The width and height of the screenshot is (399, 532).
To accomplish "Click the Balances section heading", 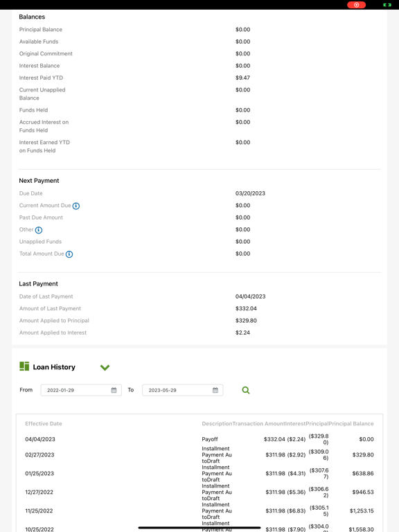I will [x=32, y=17].
